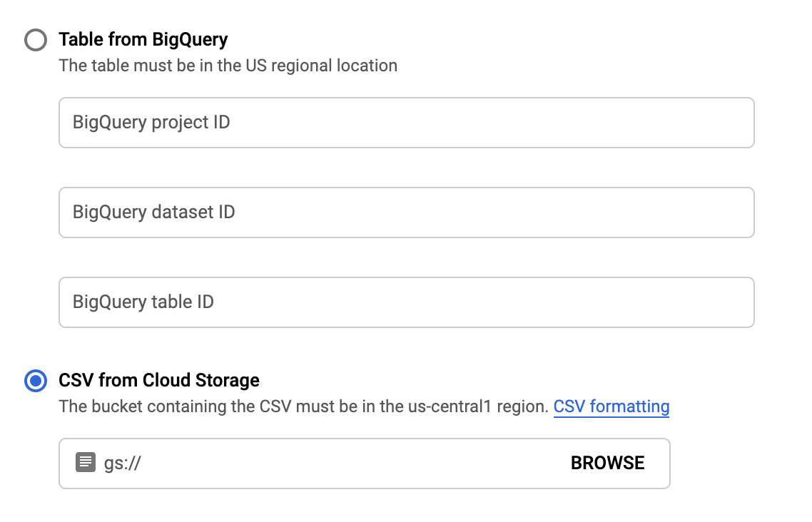Click the us-central1 bucket requirement text
The height and width of the screenshot is (522, 812).
tap(304, 407)
